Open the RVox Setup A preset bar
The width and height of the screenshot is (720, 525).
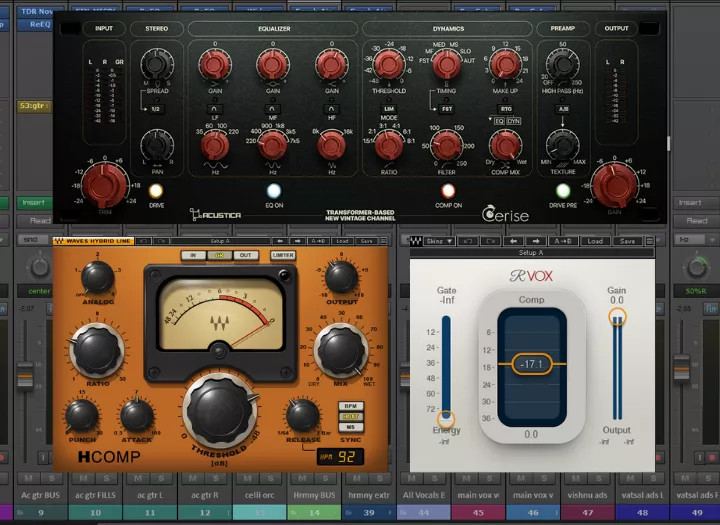[x=532, y=253]
